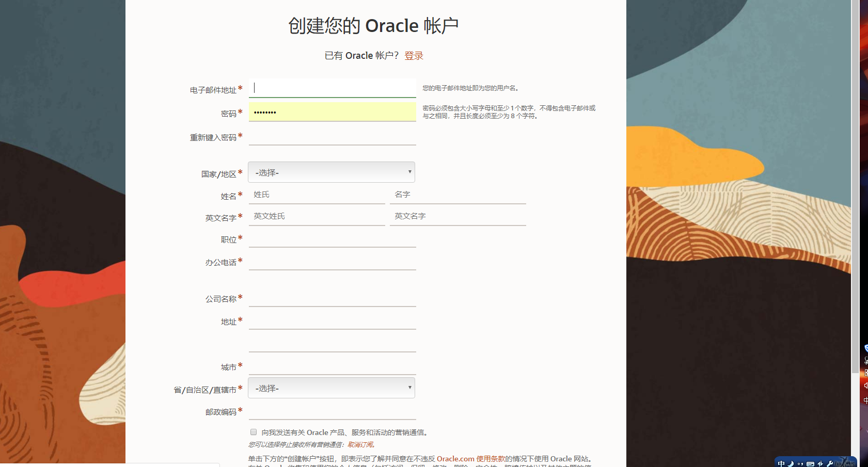The width and height of the screenshot is (868, 467).
Task: Click the 重新键入密码 retype password field
Action: [x=332, y=136]
